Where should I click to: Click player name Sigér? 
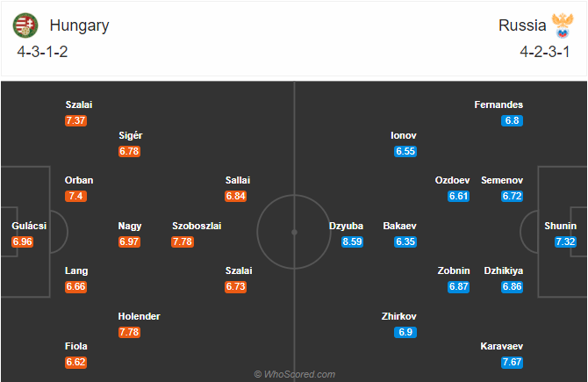click(x=131, y=135)
